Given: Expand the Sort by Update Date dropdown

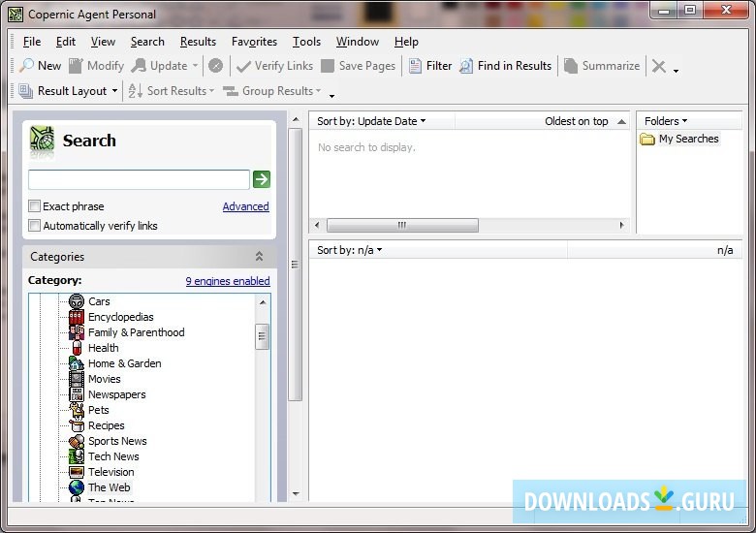Looking at the screenshot, I should coord(371,121).
